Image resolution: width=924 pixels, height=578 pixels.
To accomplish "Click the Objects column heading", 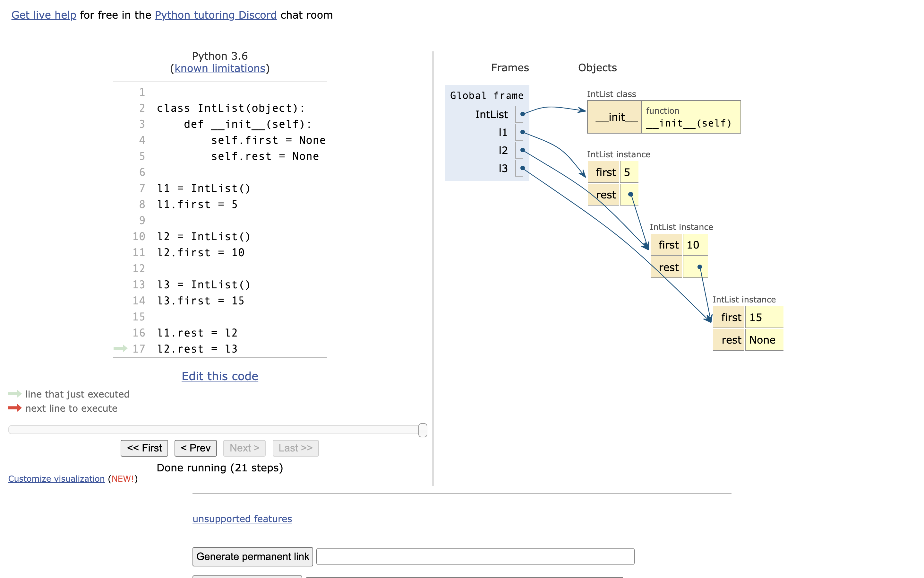I will click(597, 68).
